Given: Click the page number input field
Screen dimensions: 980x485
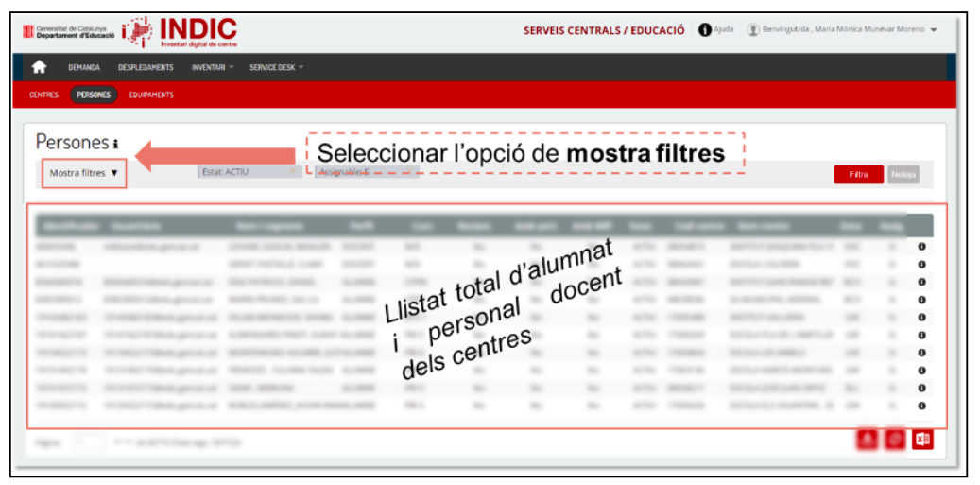Looking at the screenshot, I should pos(87,442).
